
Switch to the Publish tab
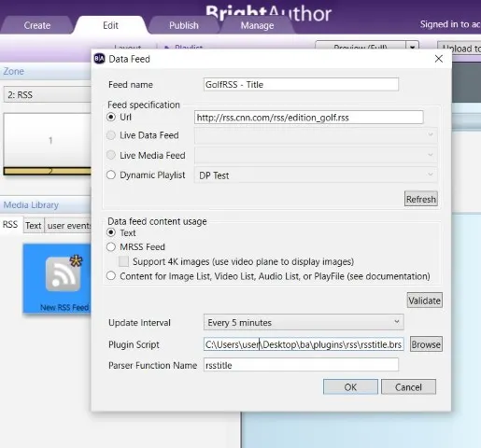tap(184, 25)
